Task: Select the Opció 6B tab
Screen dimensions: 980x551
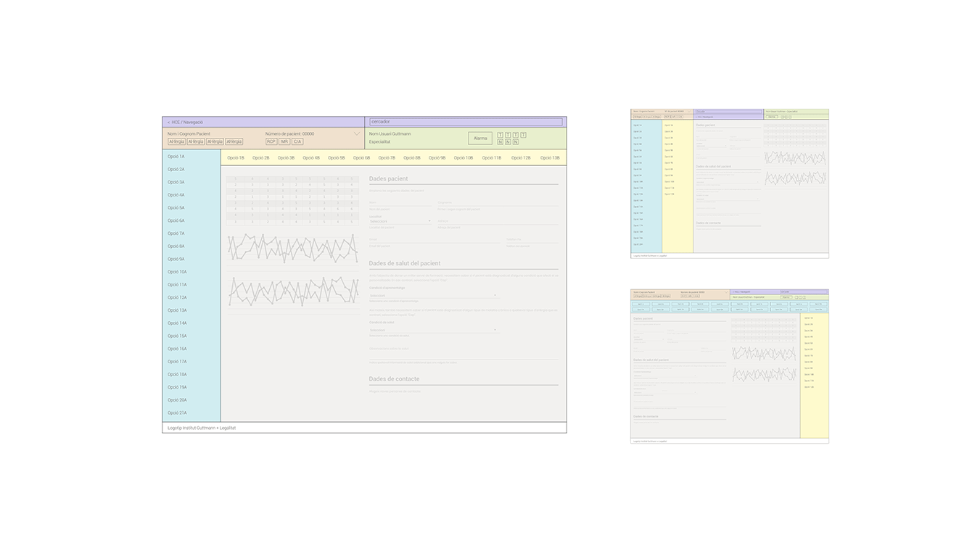Action: click(x=362, y=158)
